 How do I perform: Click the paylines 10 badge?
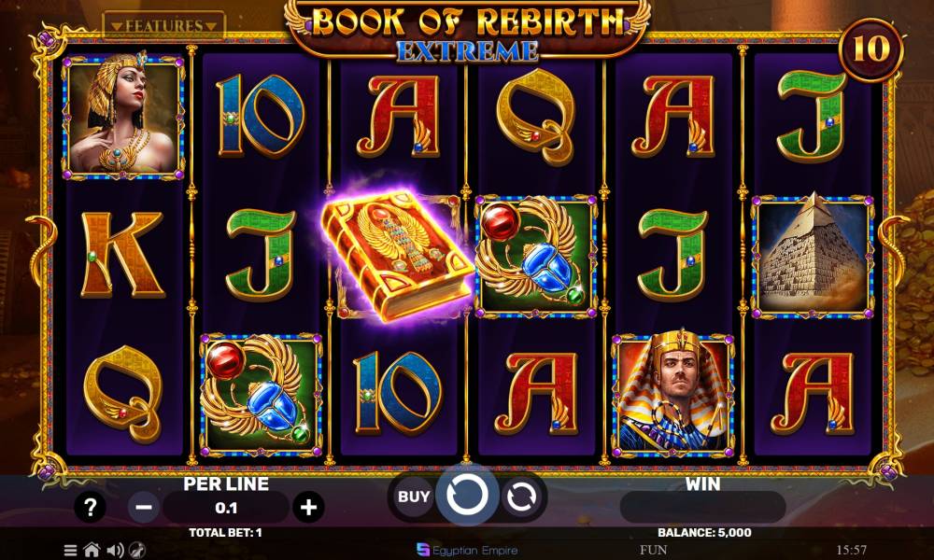[870, 50]
